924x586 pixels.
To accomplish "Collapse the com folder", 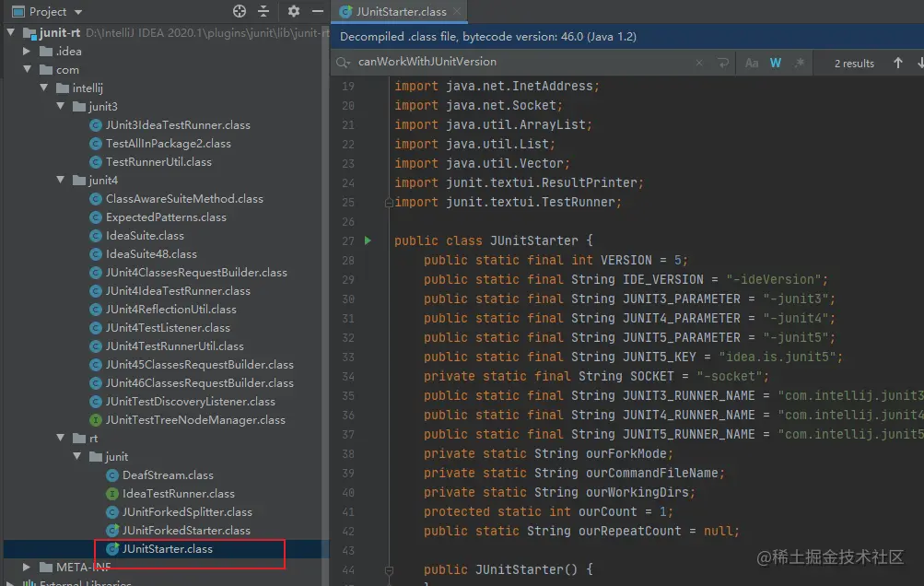I will pyautogui.click(x=27, y=70).
